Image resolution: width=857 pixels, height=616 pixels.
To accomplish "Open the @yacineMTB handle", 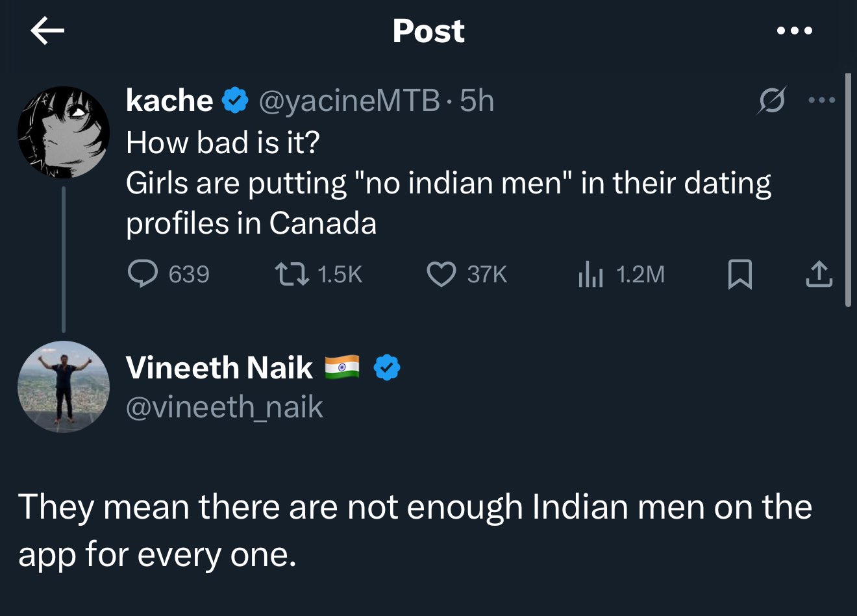I will 349,101.
